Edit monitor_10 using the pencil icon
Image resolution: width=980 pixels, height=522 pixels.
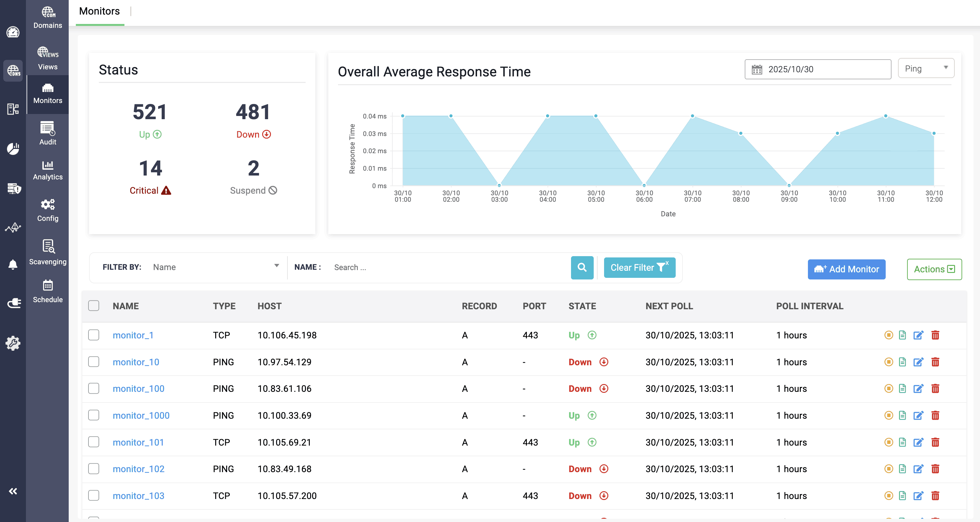coord(918,362)
